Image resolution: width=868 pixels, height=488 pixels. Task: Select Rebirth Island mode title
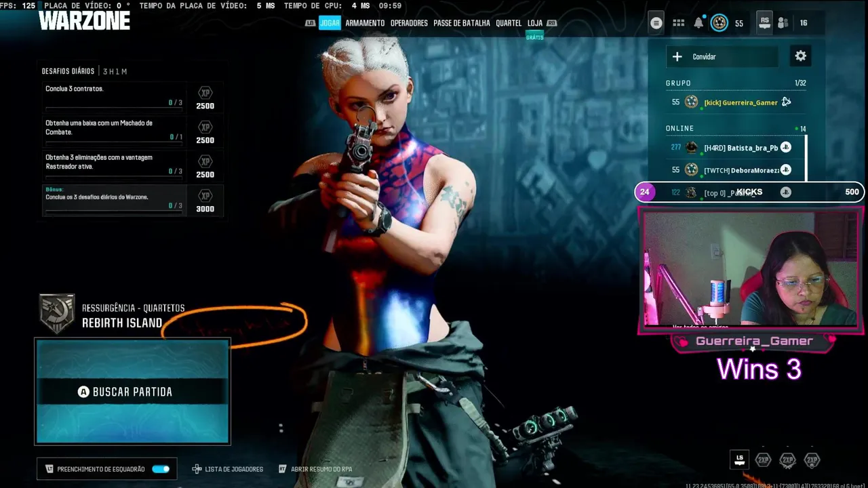click(122, 323)
